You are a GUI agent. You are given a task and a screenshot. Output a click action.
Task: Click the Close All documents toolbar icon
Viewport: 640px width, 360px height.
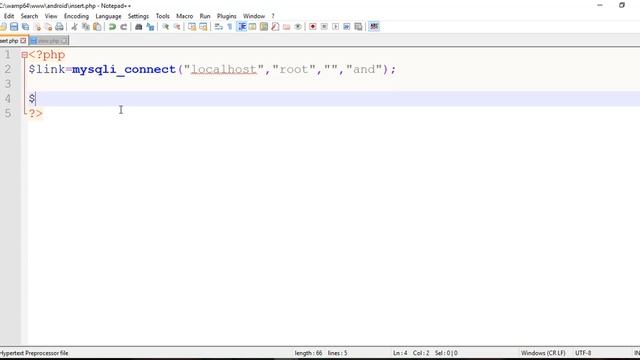coord(48,27)
